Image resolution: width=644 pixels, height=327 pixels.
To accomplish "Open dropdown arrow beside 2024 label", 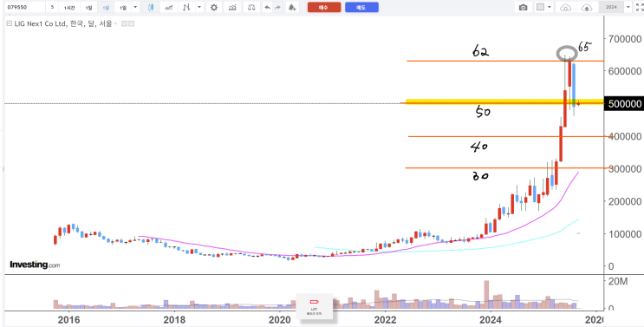I will [x=628, y=8].
